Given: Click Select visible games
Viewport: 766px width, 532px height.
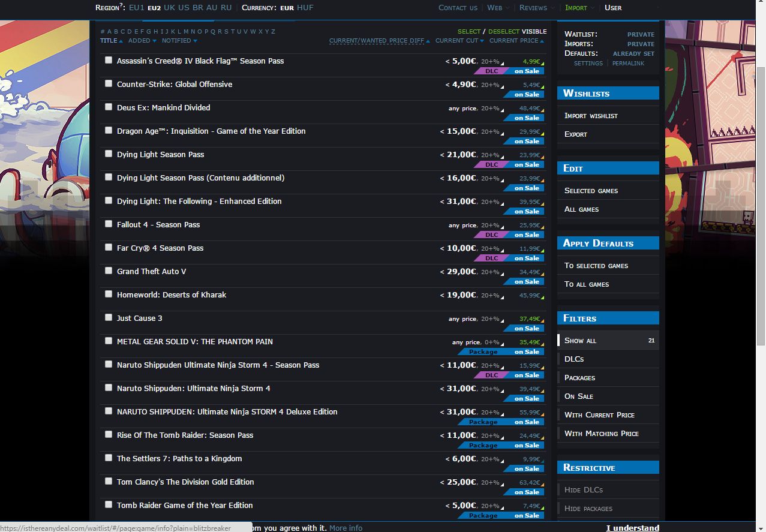Looking at the screenshot, I should [469, 32].
